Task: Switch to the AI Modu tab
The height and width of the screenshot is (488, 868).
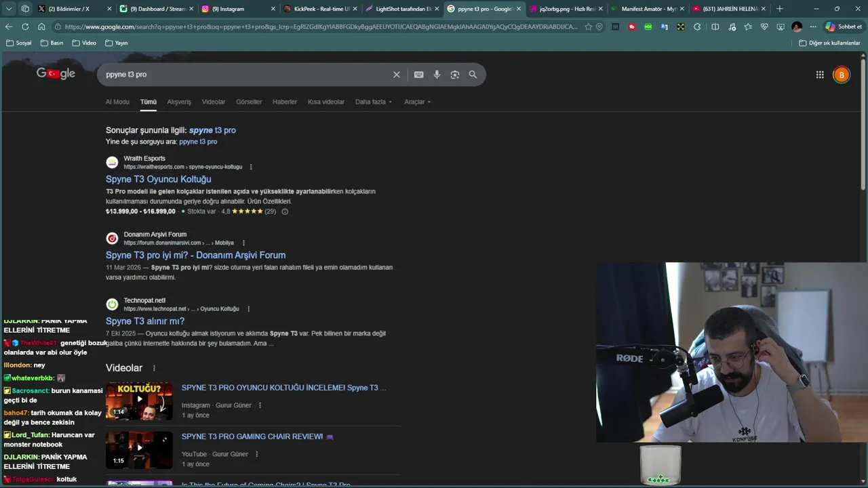Action: [117, 102]
